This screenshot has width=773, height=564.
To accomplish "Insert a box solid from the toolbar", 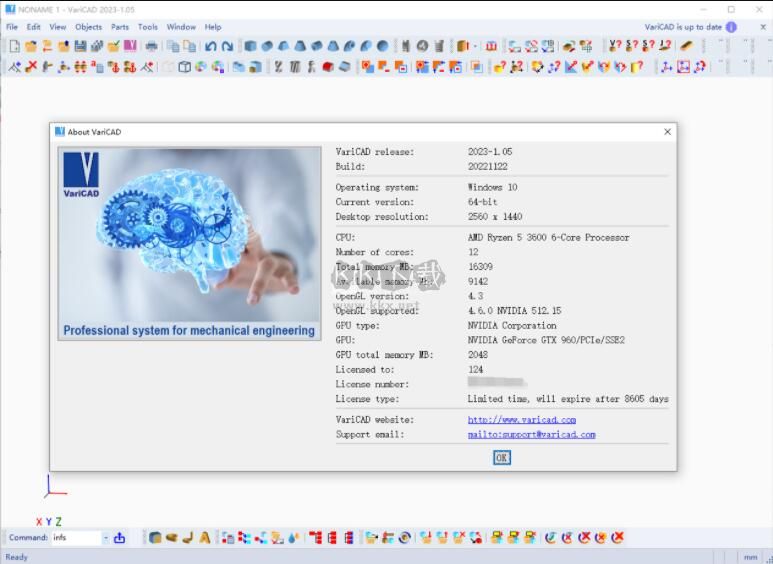I will [250, 46].
